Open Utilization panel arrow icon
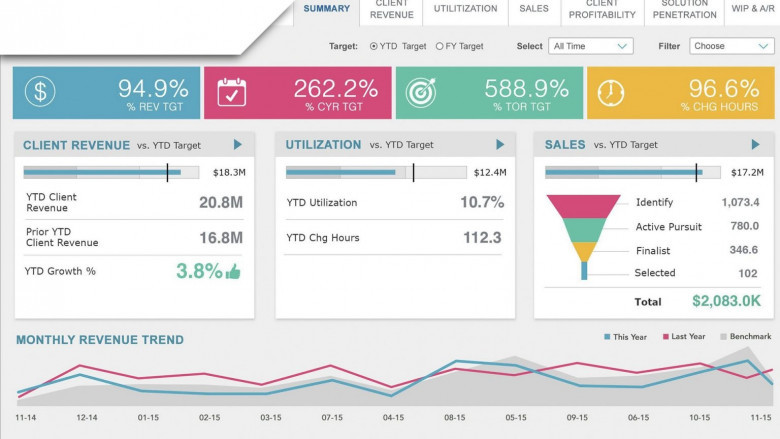The image size is (780, 439). [x=500, y=145]
